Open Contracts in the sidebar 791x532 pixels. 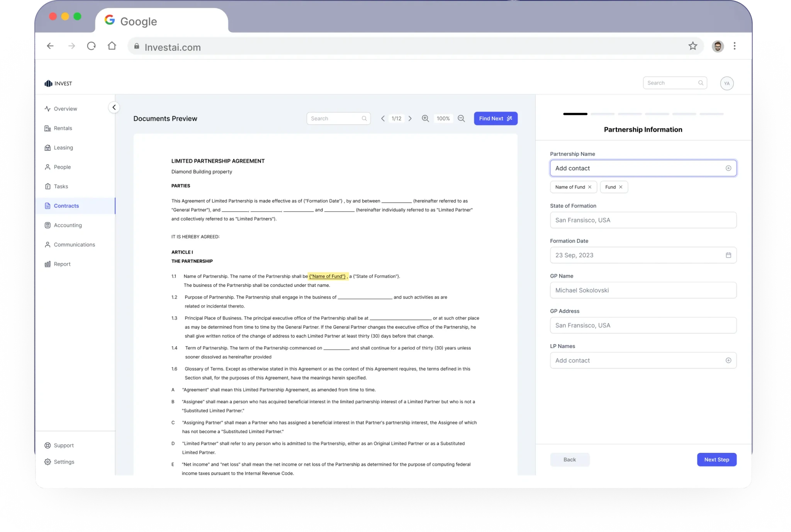click(x=66, y=206)
